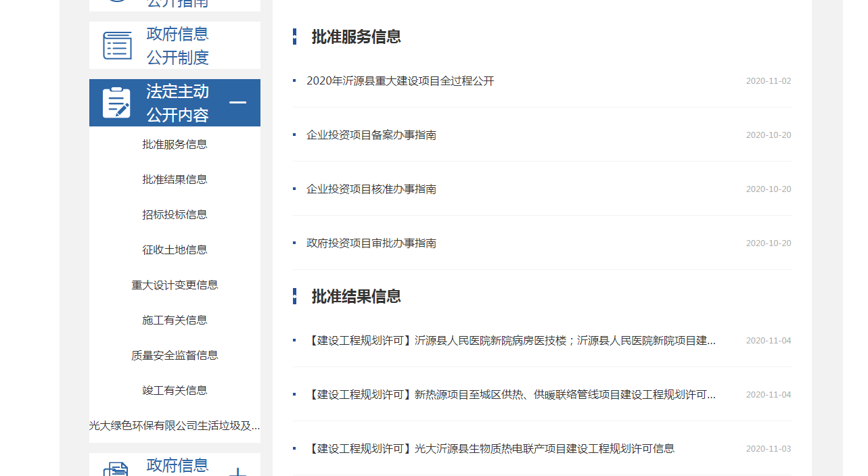
Task: Click the 政府信息公开制度 list icon
Action: point(117,45)
